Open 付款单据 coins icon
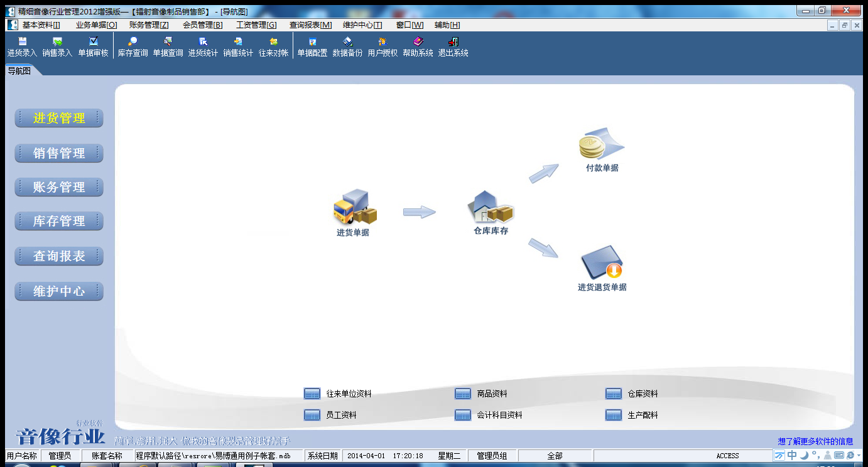868x467 pixels. [x=601, y=144]
